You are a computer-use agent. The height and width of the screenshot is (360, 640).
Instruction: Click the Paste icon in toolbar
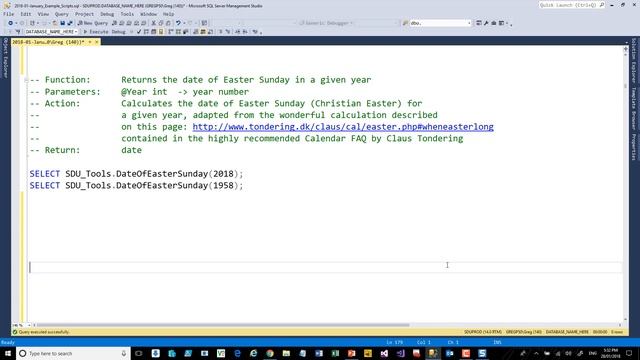168,23
